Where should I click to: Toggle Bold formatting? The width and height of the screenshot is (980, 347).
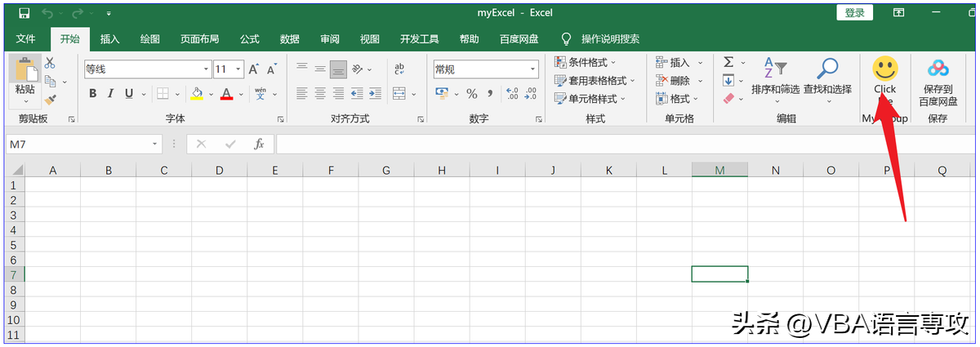click(93, 94)
